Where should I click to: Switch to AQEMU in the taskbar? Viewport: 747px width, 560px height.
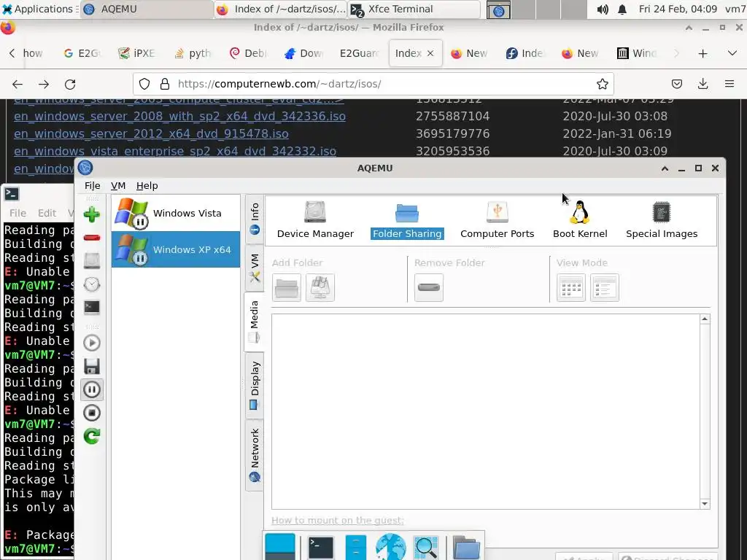pyautogui.click(x=147, y=9)
